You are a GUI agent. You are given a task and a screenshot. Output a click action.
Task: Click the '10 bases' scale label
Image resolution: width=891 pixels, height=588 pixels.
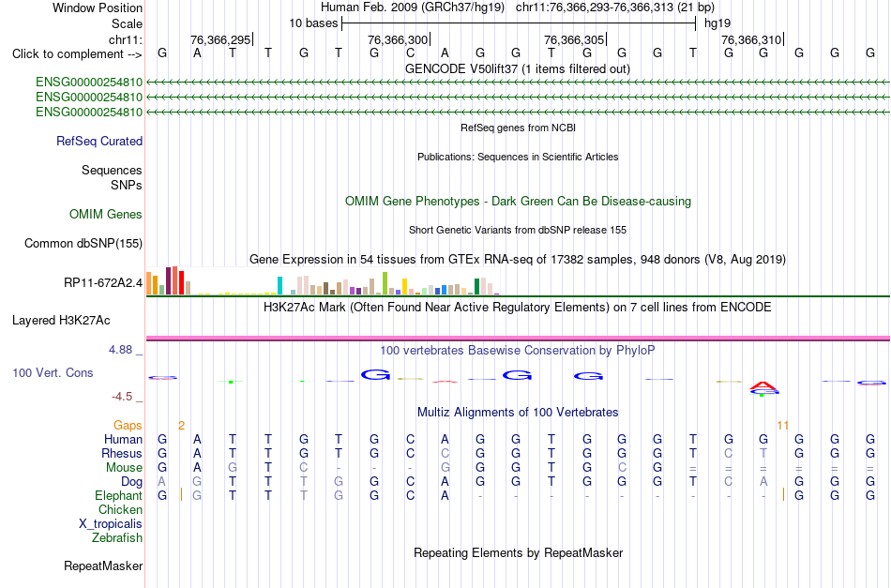pos(313,23)
